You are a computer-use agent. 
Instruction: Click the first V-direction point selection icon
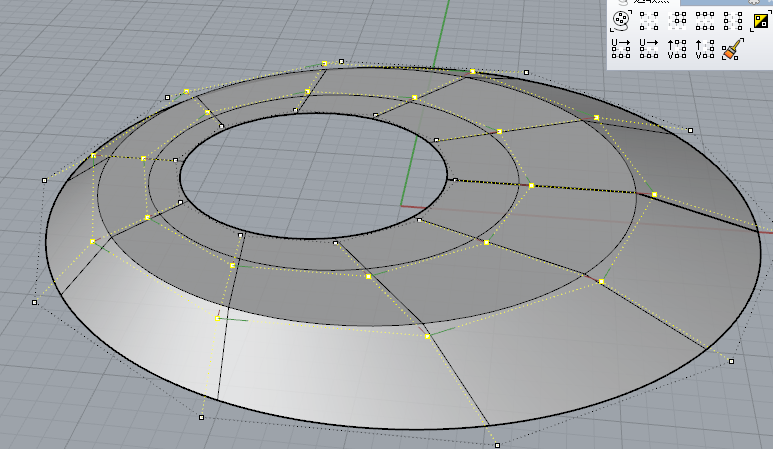(x=677, y=49)
